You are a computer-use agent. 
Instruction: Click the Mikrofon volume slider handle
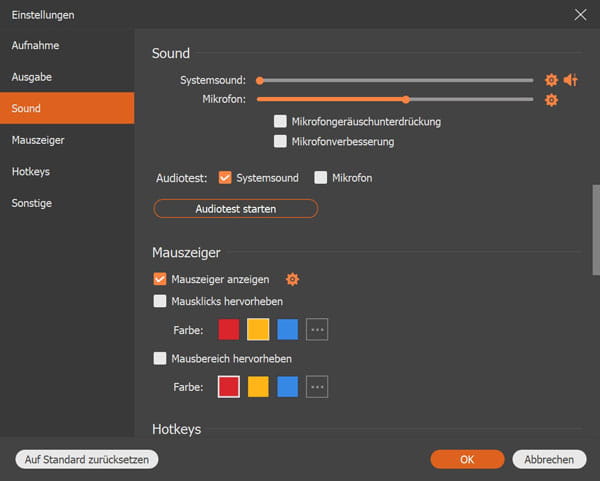(405, 100)
